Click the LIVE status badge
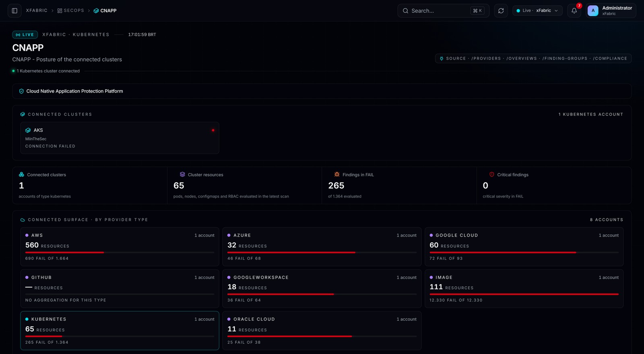 tap(25, 35)
